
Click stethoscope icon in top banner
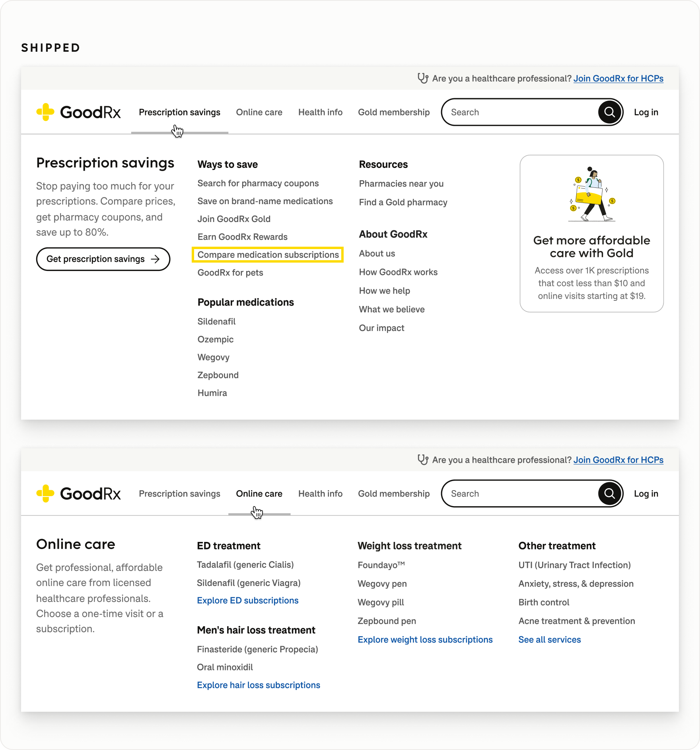pyautogui.click(x=423, y=78)
